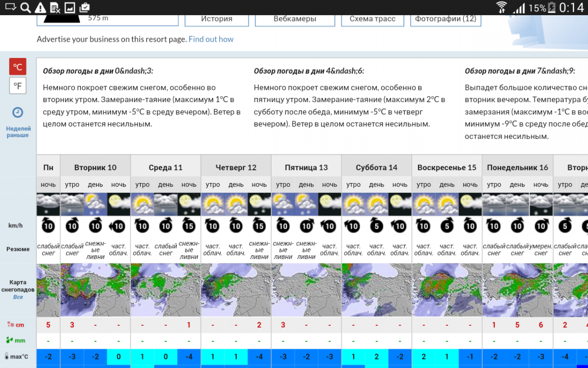The image size is (588, 368).
Task: Tap Tuesday morning light-snow weather icon
Action: (72, 204)
